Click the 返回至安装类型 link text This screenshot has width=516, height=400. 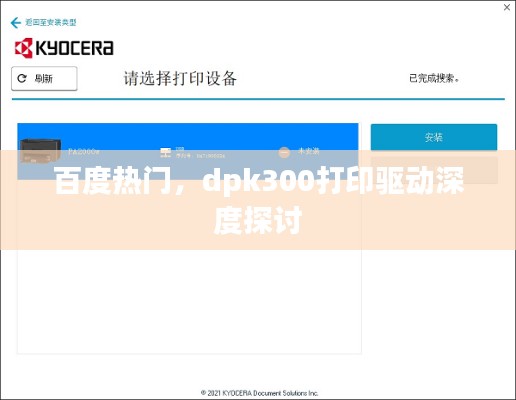[x=51, y=22]
